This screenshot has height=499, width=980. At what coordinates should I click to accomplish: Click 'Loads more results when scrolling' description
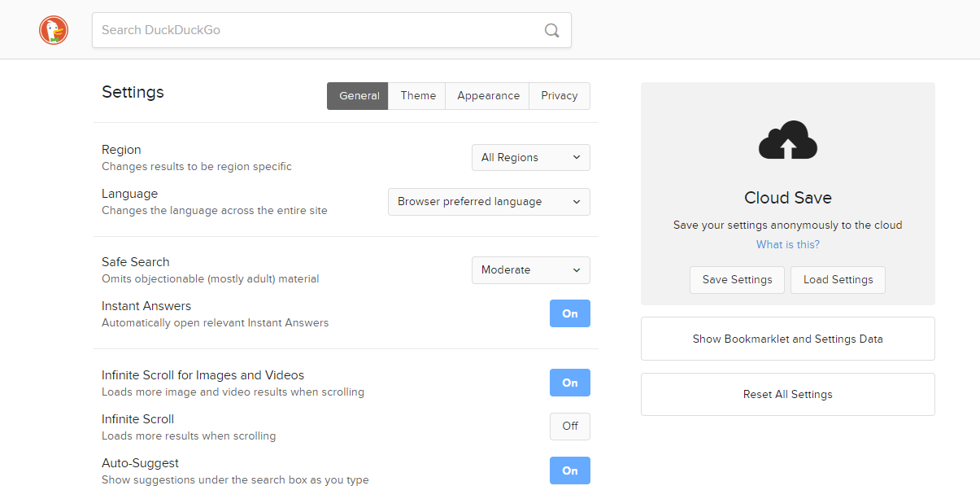click(189, 436)
